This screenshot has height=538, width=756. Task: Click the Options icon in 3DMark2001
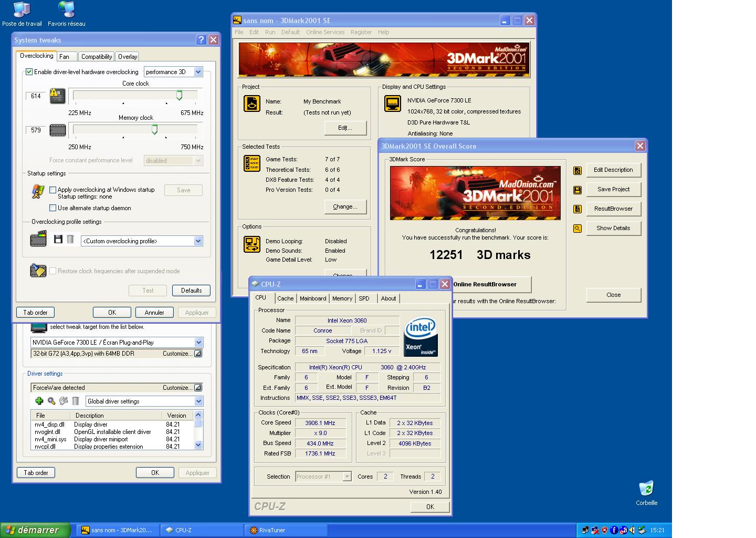(252, 244)
